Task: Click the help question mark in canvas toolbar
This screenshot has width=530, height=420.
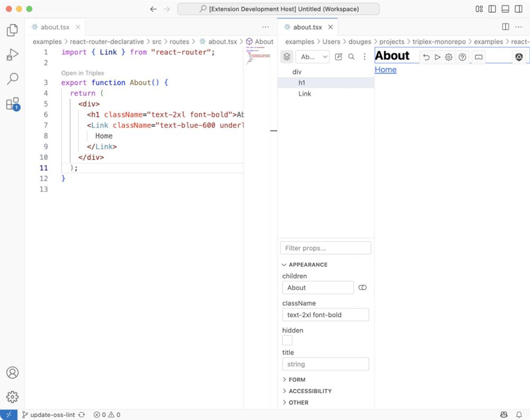Action: point(462,57)
